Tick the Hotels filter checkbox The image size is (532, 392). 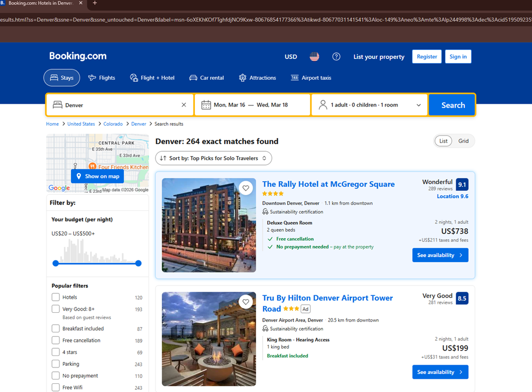56,297
